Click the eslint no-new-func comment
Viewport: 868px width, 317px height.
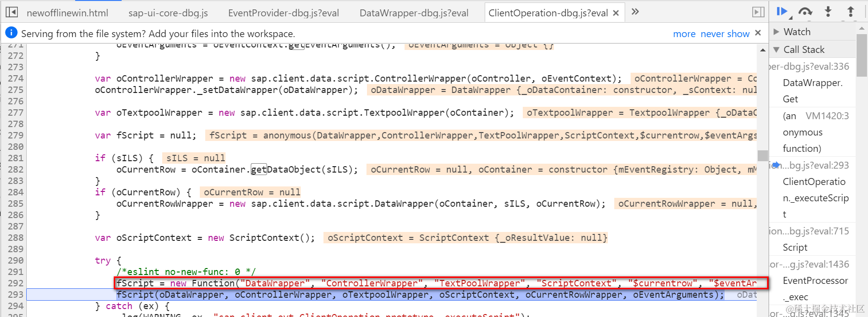186,272
